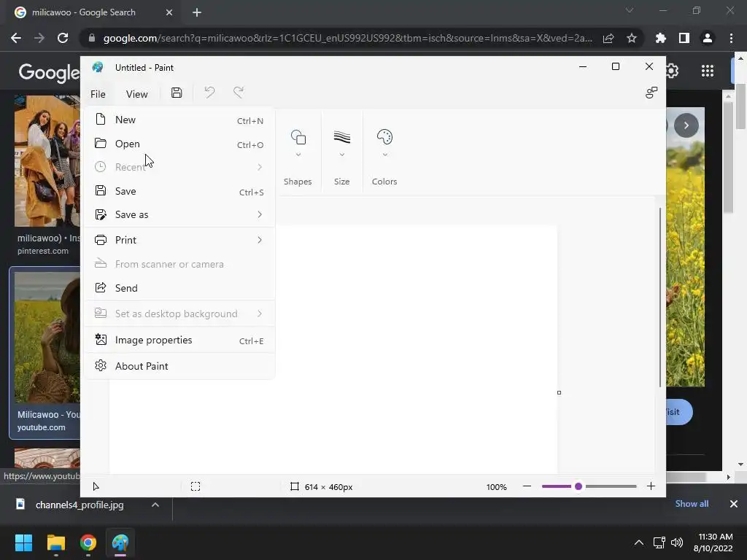The height and width of the screenshot is (560, 747).
Task: Click the Milicawoo YouTube image thumbnail
Action: [47, 337]
